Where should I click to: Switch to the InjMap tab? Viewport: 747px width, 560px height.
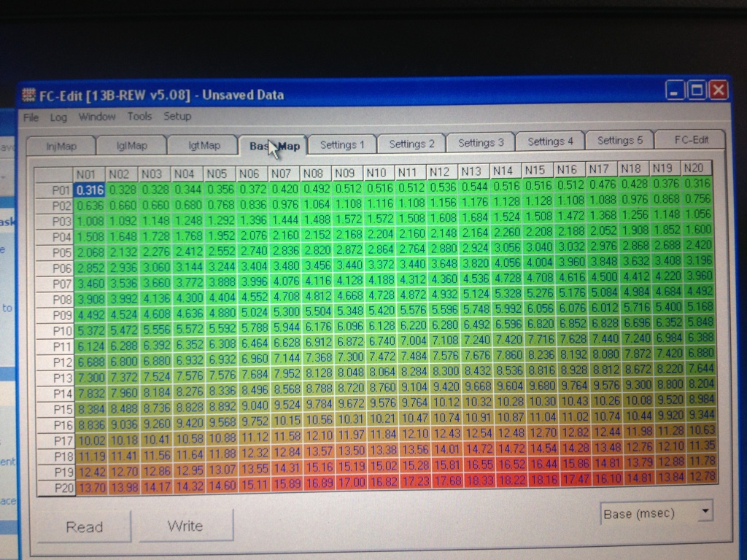[61, 146]
